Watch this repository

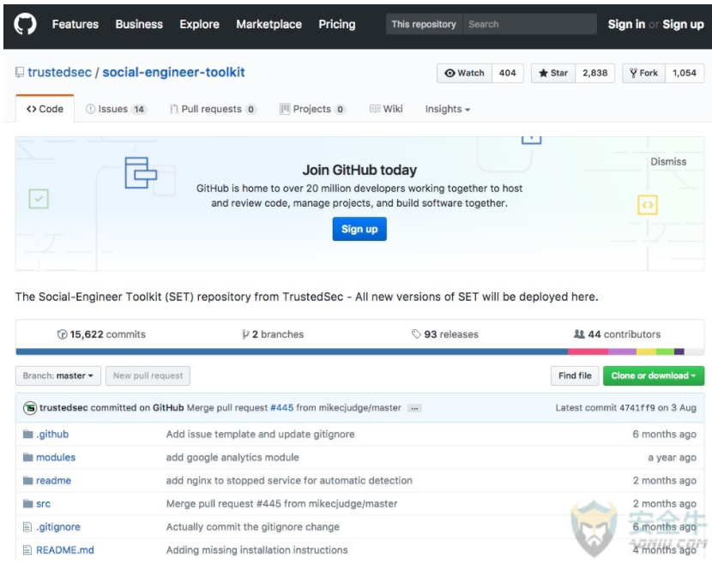[x=465, y=74]
